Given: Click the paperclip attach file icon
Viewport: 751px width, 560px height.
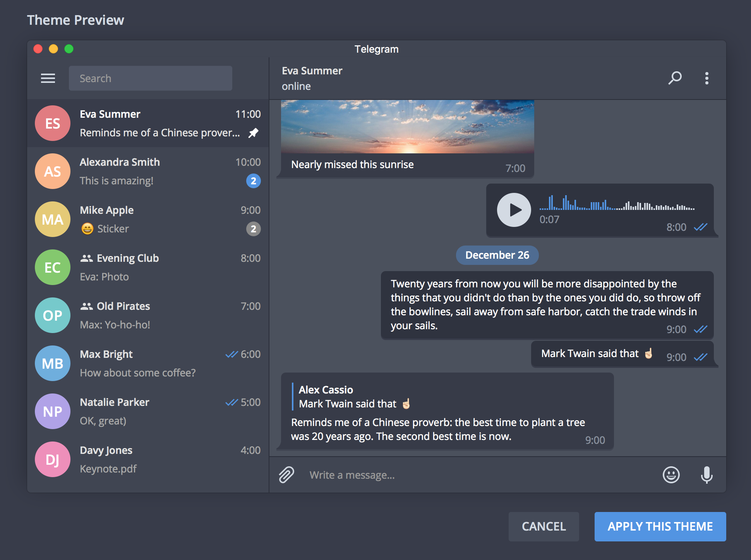Looking at the screenshot, I should click(286, 475).
